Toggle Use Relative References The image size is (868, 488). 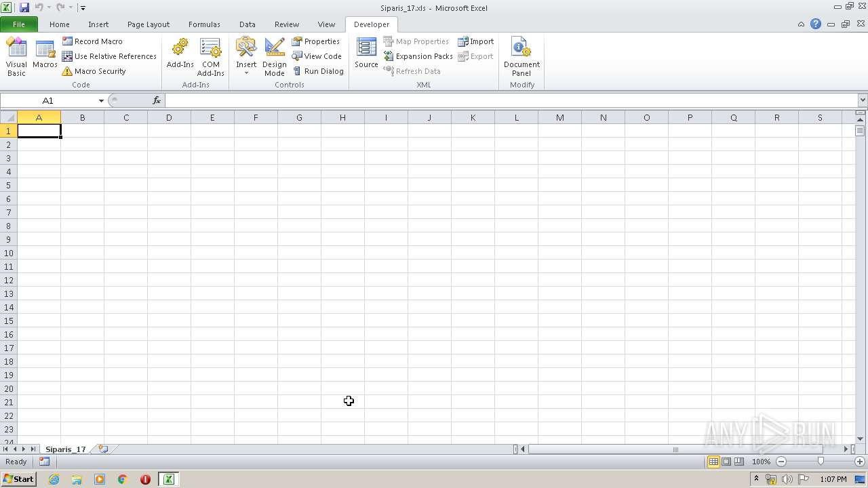[109, 56]
